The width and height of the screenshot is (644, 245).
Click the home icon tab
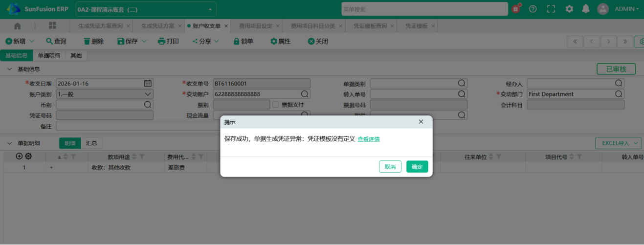[18, 26]
